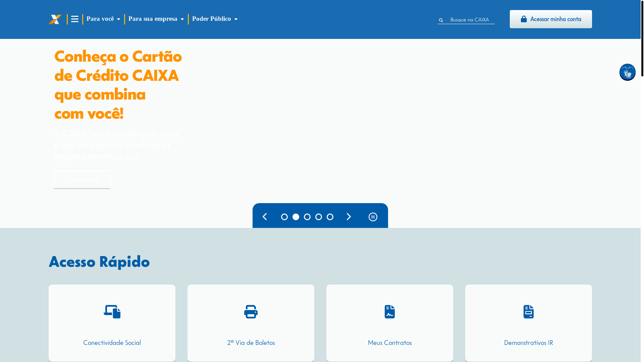This screenshot has height=362, width=644.
Task: Open 2ª Via de Boletos link text
Action: [251, 343]
